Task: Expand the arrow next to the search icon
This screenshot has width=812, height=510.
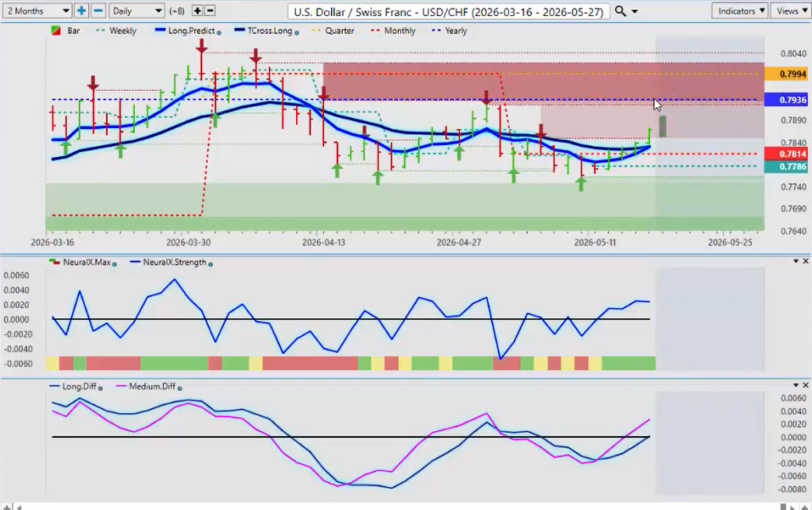Action: (635, 11)
